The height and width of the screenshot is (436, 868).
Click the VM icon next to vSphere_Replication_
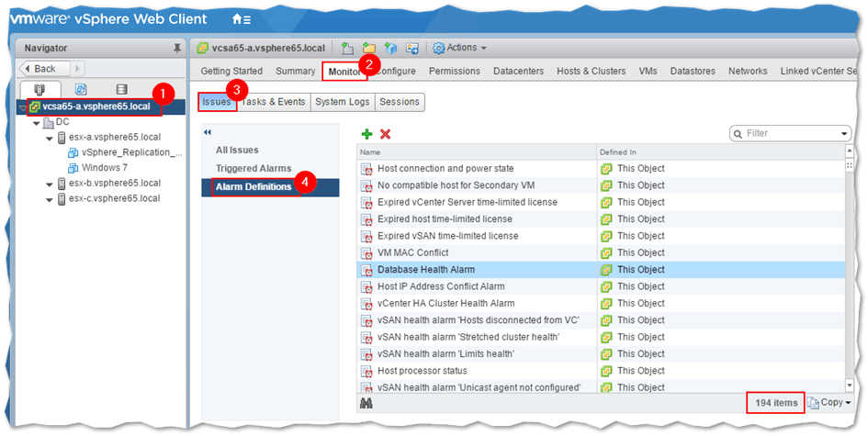(73, 152)
